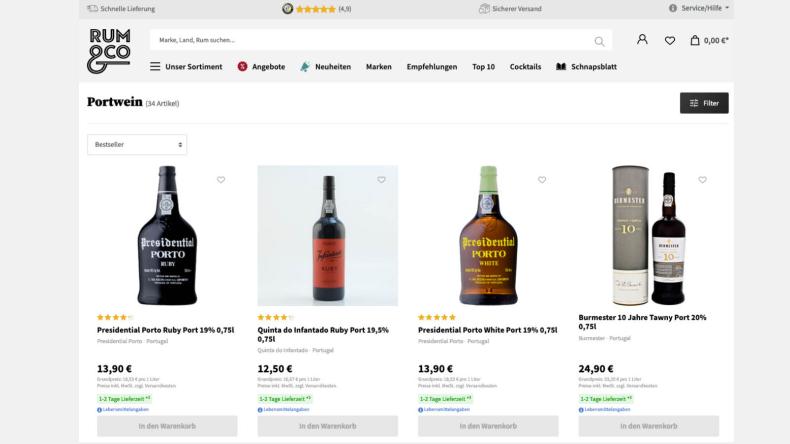Click the Portwein page heading

point(115,102)
